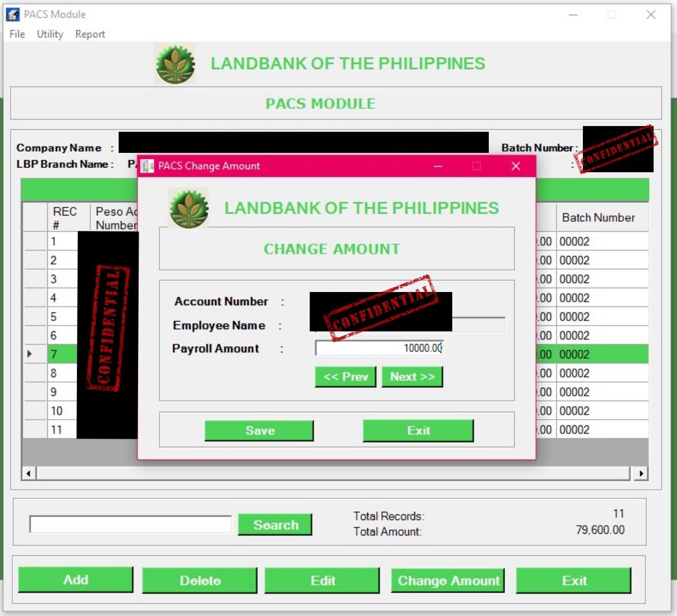
Task: Select record row 5 in the grid
Action: [x=336, y=317]
